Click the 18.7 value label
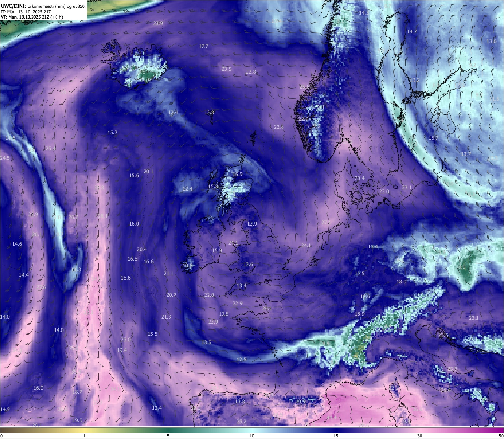 (77, 392)
